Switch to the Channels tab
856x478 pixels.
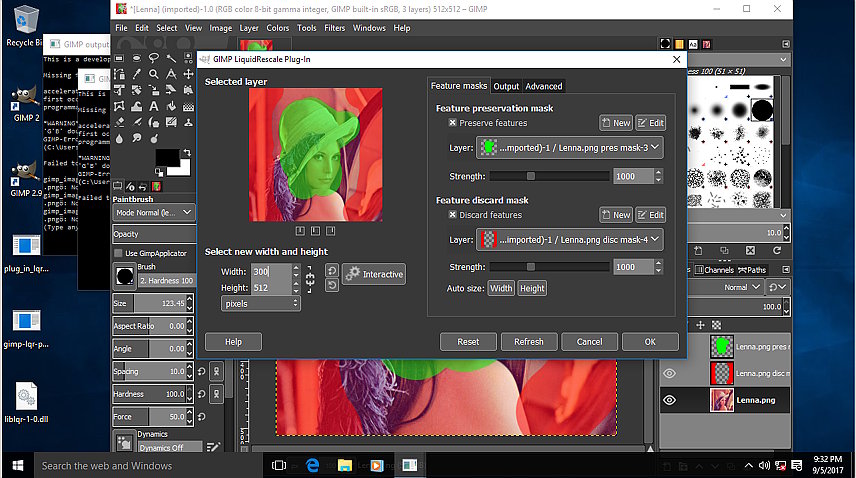[715, 270]
